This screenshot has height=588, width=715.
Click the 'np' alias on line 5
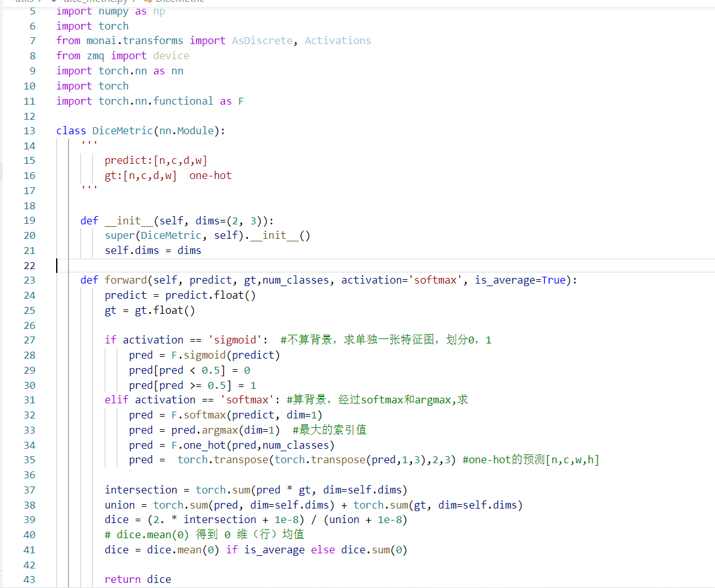point(159,11)
